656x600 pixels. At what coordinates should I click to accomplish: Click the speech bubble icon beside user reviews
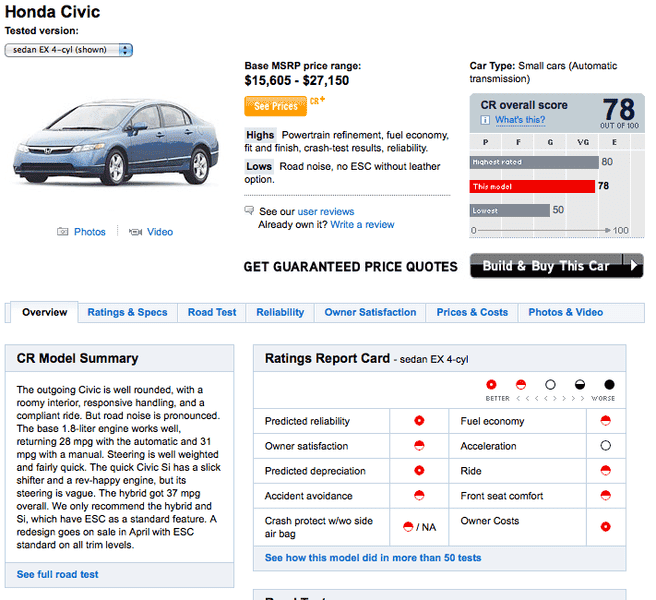click(249, 210)
